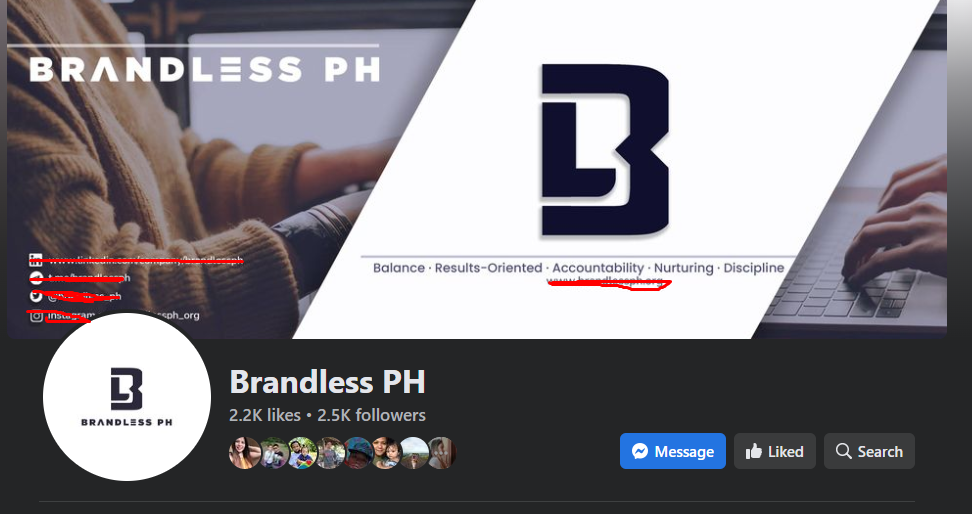The image size is (972, 514).
Task: Click the Brandless PH page name heading
Action: click(x=327, y=382)
